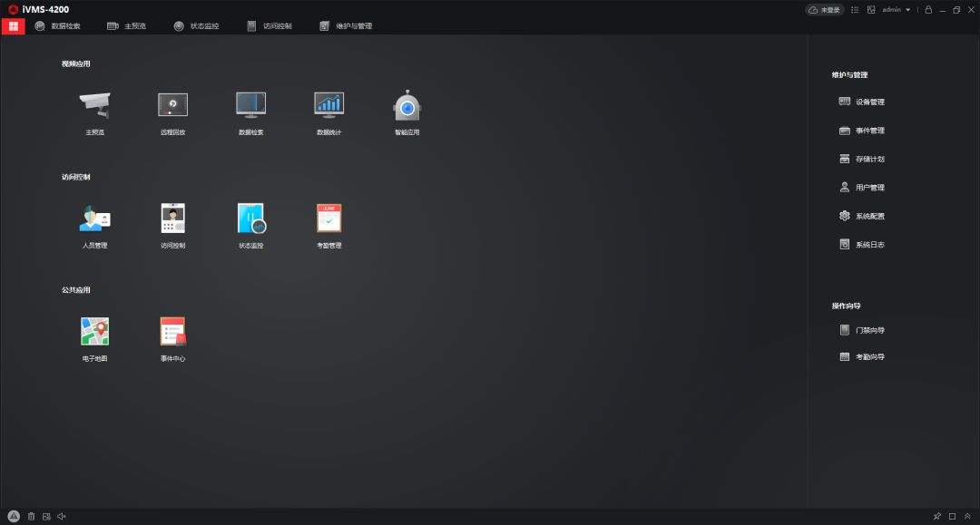Screen dimensions: 980x525
Task: Open 系统配置 system configuration
Action: click(862, 217)
